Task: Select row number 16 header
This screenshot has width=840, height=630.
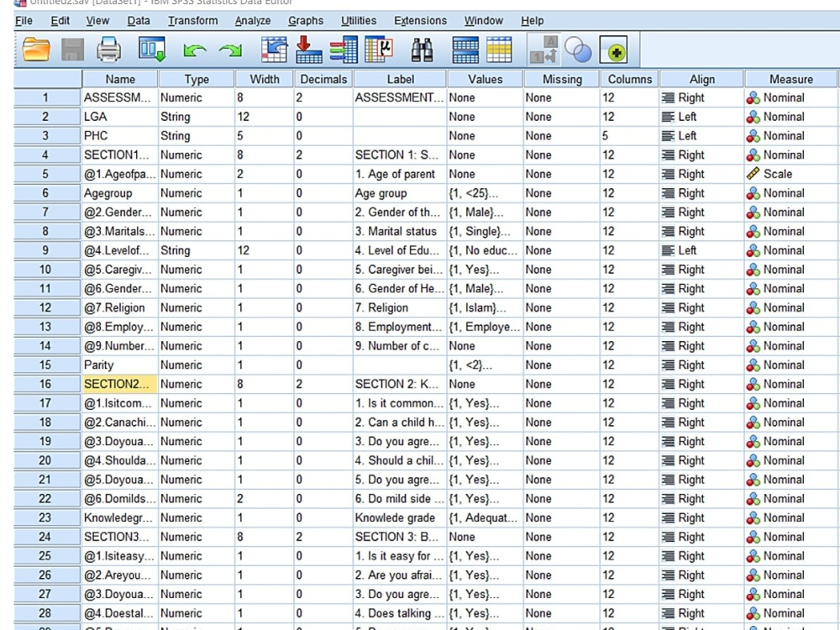Action: click(46, 384)
